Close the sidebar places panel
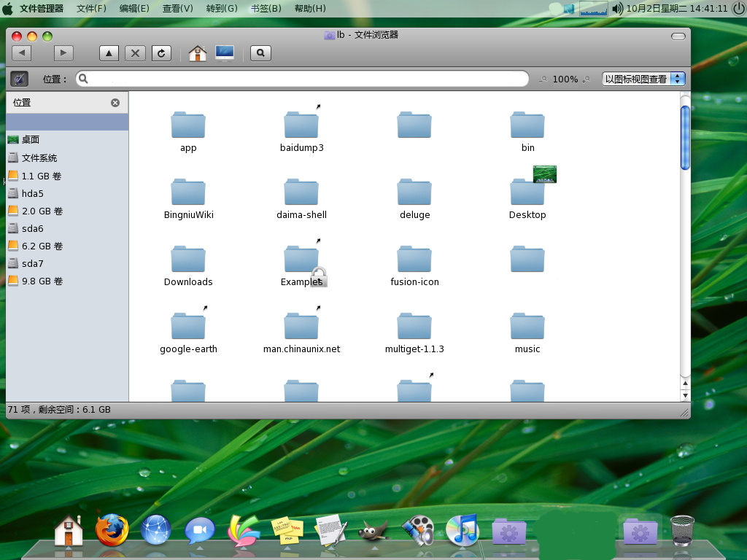This screenshot has width=747, height=560. point(115,103)
